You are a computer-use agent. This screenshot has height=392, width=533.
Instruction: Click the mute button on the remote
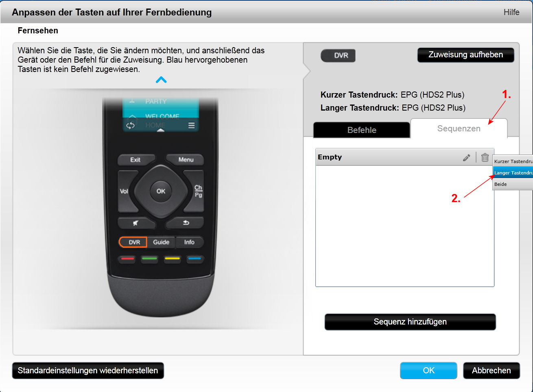(136, 223)
